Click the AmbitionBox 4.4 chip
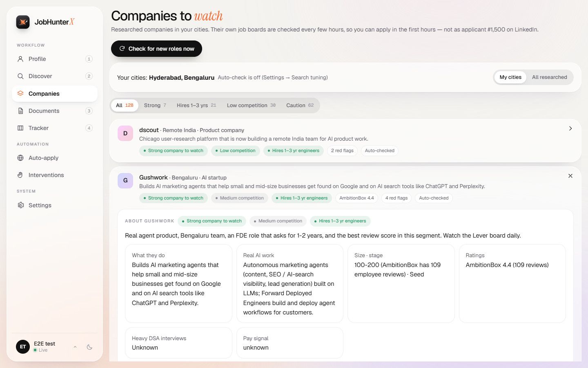This screenshot has height=368, width=588. (x=356, y=198)
